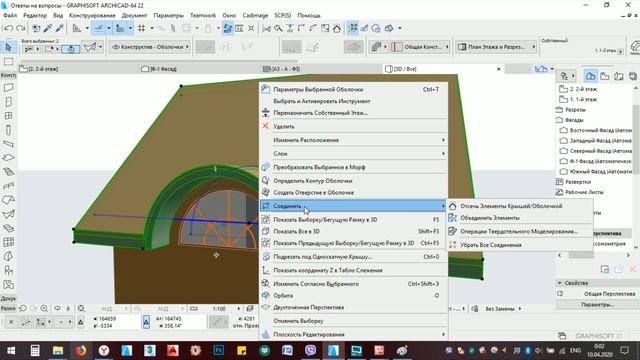Select the Marquee tool
The width and height of the screenshot is (640, 360).
click(x=8, y=62)
